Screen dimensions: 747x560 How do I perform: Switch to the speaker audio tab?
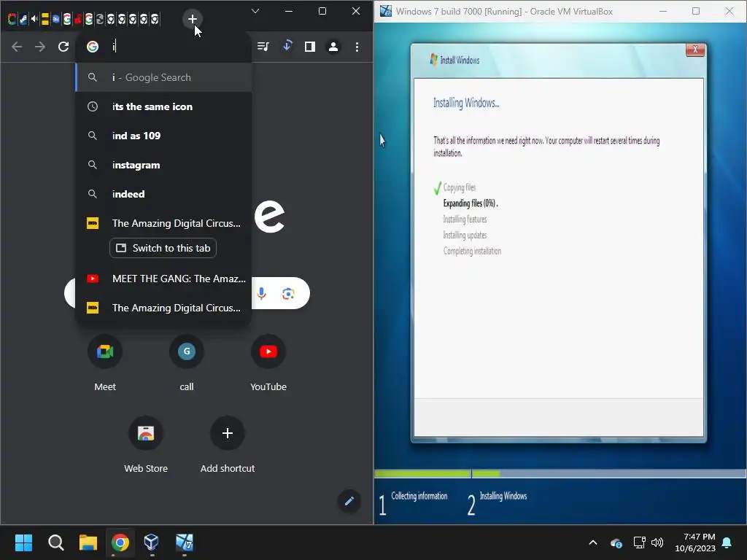click(x=34, y=19)
